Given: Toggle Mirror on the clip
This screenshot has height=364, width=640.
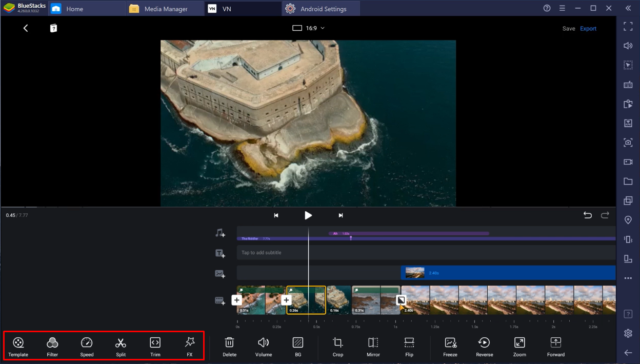Looking at the screenshot, I should (373, 347).
